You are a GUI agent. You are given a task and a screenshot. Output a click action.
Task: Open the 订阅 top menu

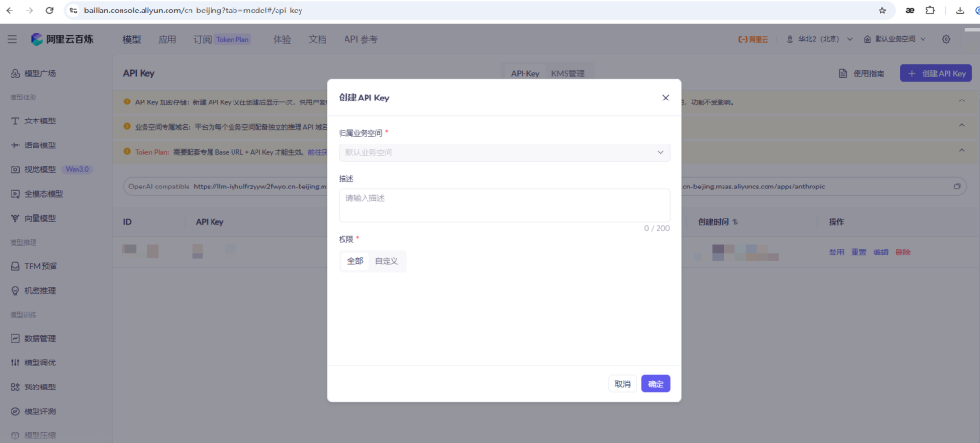click(x=203, y=39)
